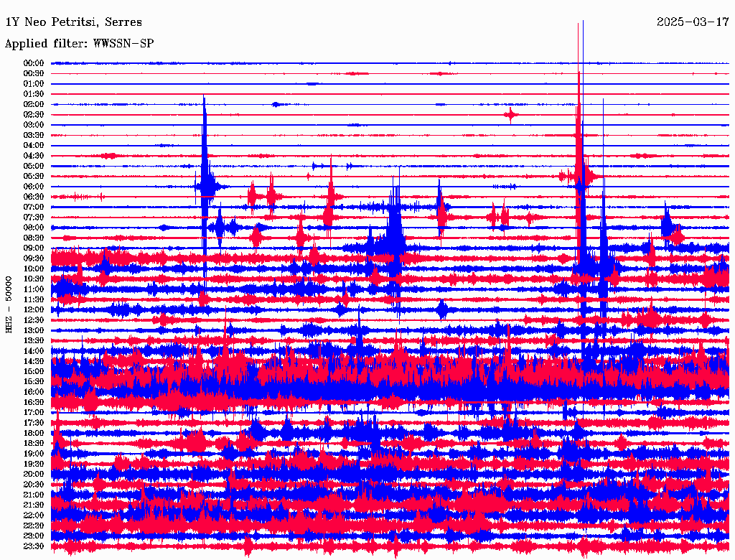The width and height of the screenshot is (735, 560).
Task: Select the 01:00 time row label
Action: point(33,84)
